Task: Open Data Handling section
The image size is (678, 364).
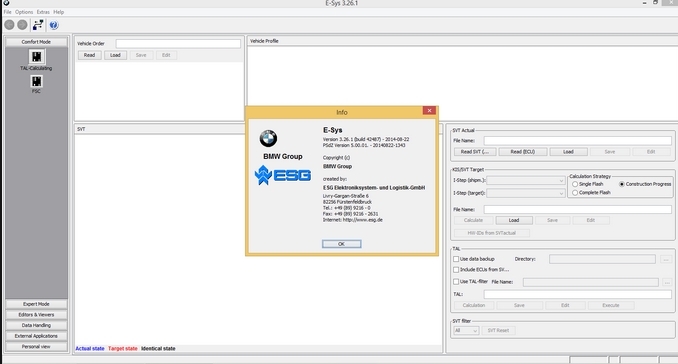Action: (36, 325)
